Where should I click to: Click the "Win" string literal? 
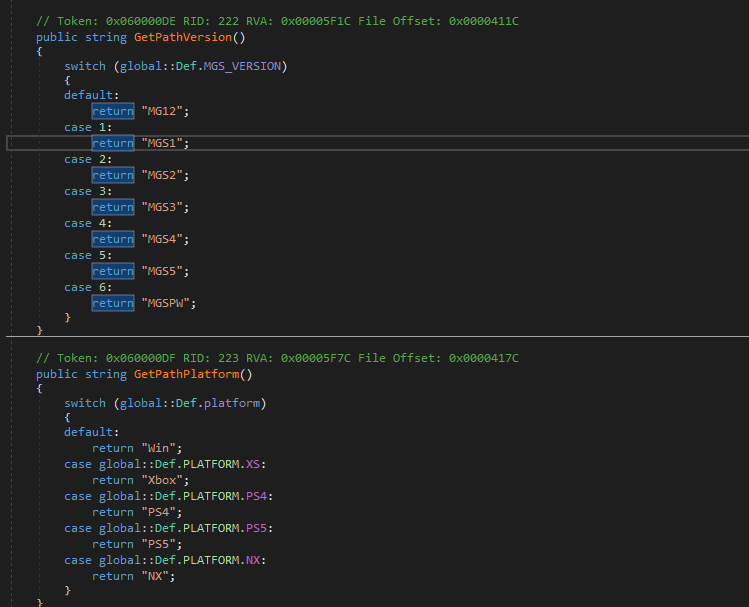(x=162, y=448)
